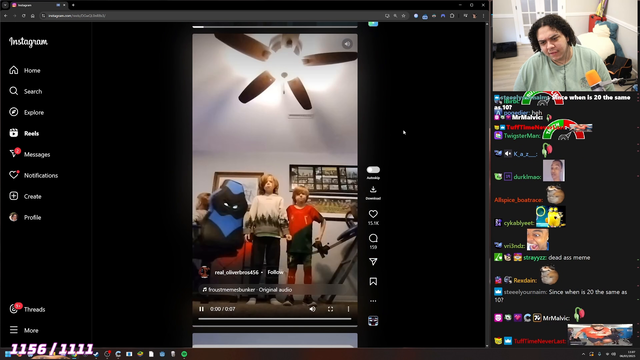Screen dimensions: 640x360
Task: Toggle the Autoskip switch
Action: click(373, 170)
